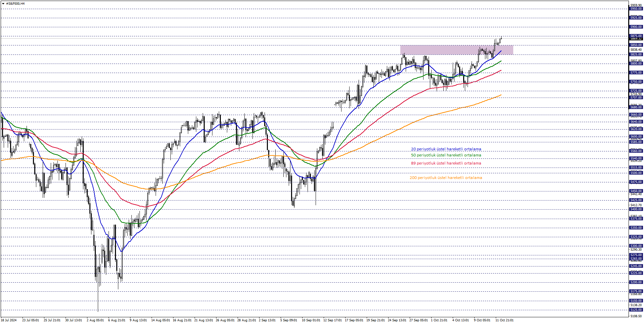Click the 12 Sep 17:01 time label
The width and height of the screenshot is (644, 324).
click(x=332, y=320)
